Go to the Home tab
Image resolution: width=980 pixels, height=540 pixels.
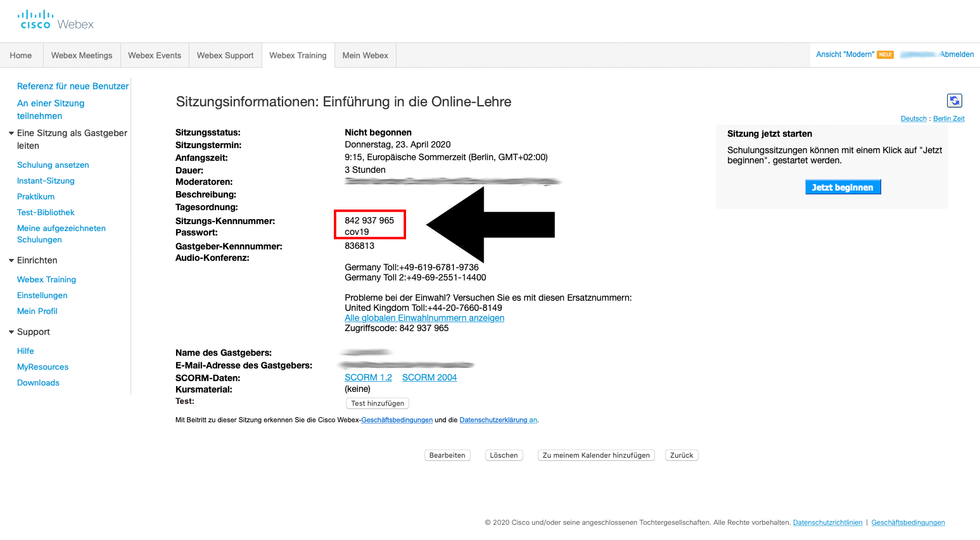[21, 56]
